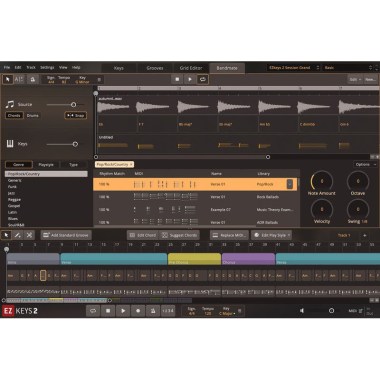Click the Bandmate play button

[190, 79]
